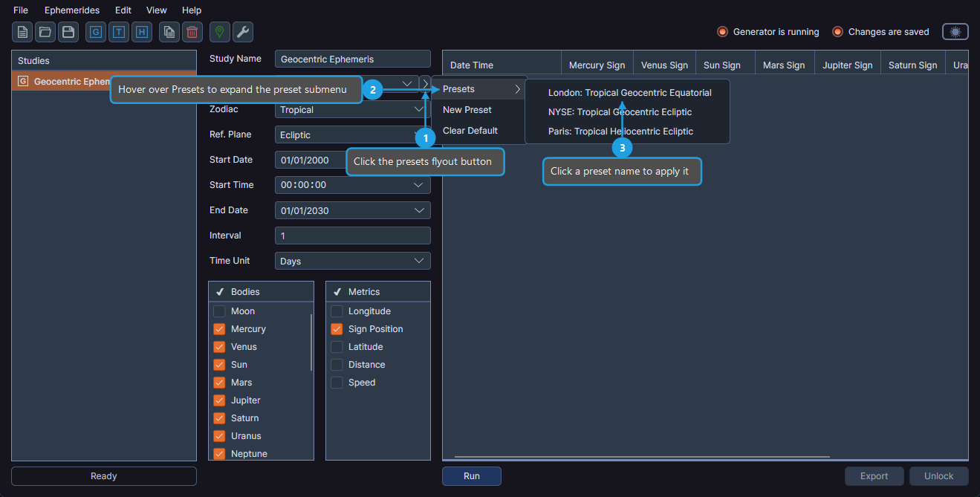Image resolution: width=980 pixels, height=497 pixels.
Task: Toggle the theme with the sun icon
Action: click(x=955, y=31)
